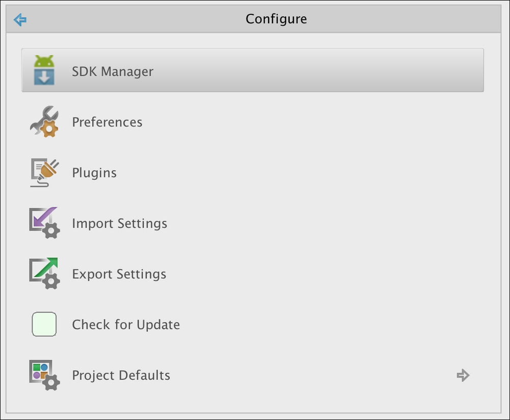Click the Configure title text
Viewport: 510px width, 420px height.
click(276, 19)
